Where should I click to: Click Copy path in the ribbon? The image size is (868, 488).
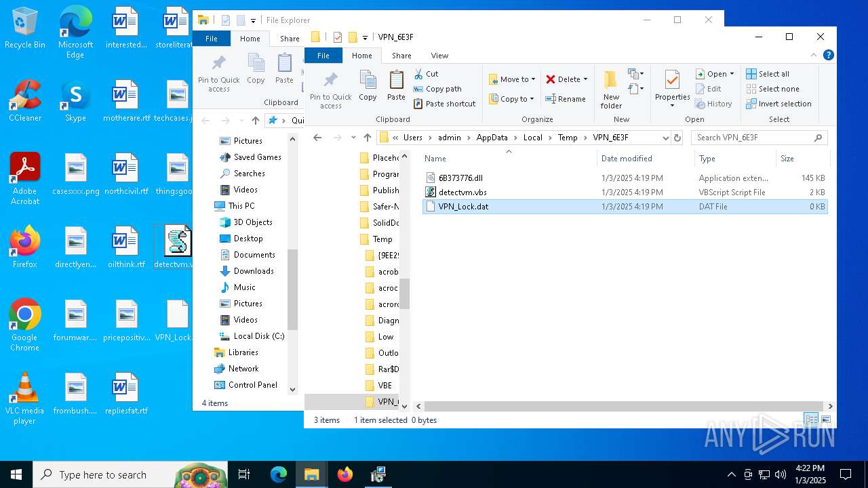coord(437,89)
